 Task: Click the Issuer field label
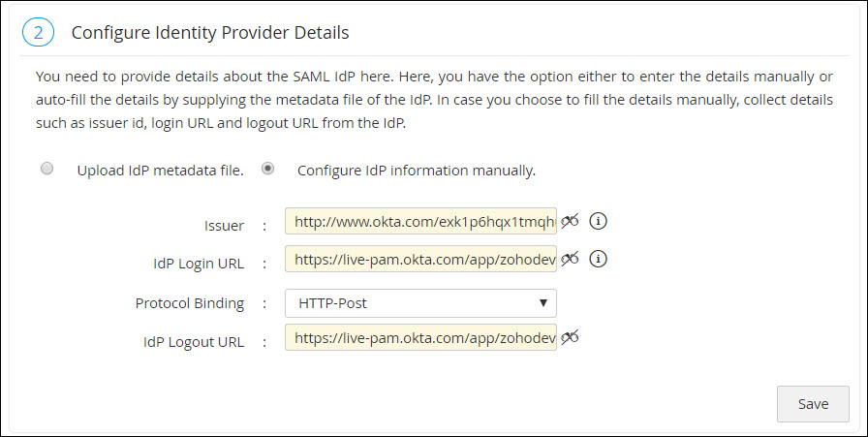(222, 225)
